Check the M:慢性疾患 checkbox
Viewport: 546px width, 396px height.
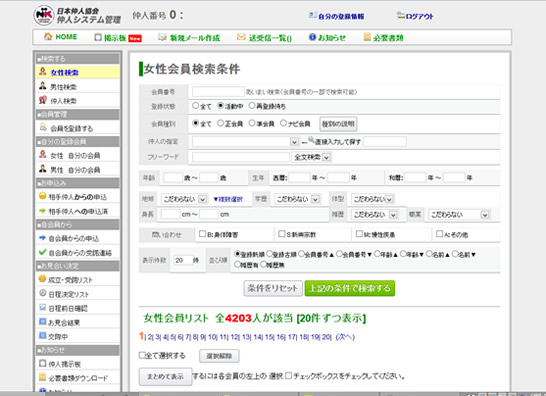pyautogui.click(x=359, y=234)
